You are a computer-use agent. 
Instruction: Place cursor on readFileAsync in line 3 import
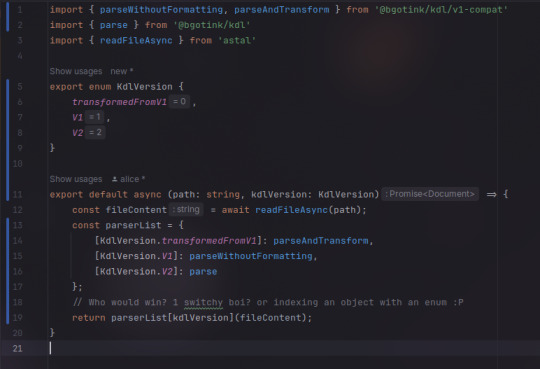click(136, 41)
